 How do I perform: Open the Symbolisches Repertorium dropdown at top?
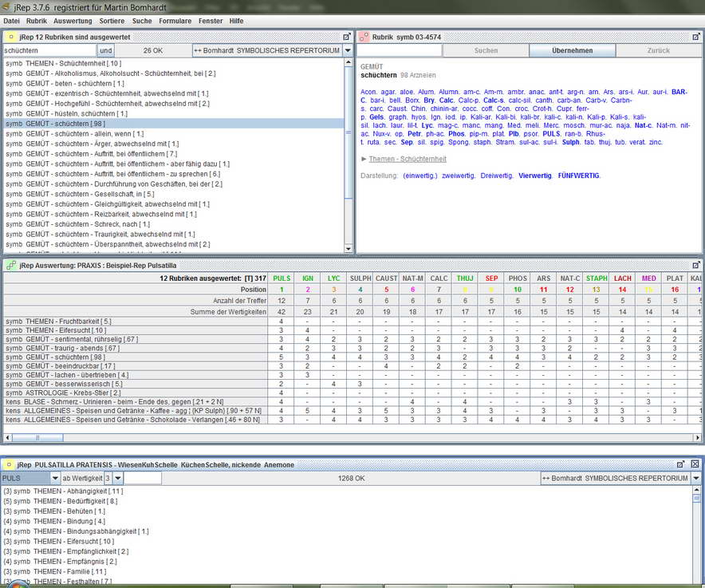point(348,50)
